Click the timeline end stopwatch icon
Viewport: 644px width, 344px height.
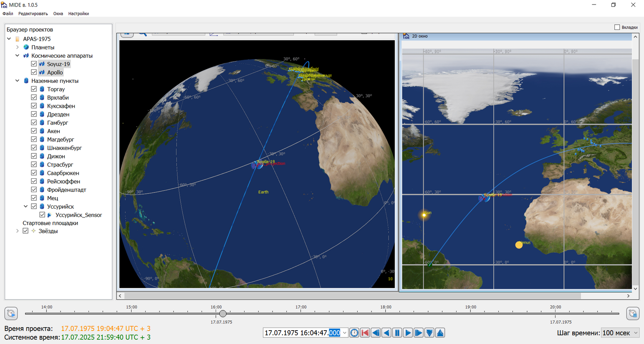click(x=632, y=313)
